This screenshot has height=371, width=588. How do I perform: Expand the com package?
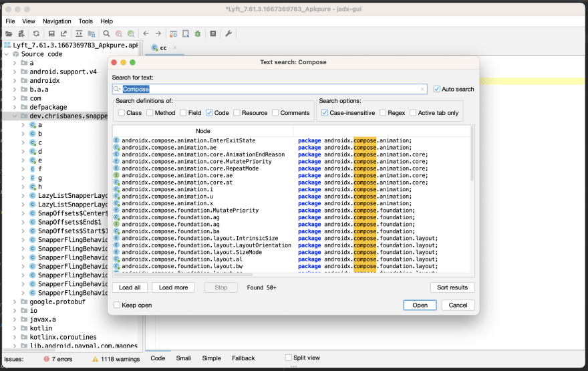(15, 98)
